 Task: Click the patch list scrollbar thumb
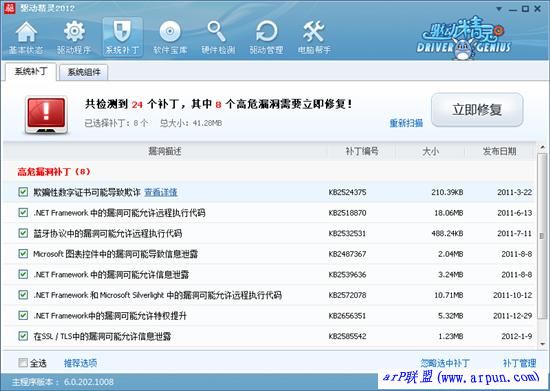542,236
